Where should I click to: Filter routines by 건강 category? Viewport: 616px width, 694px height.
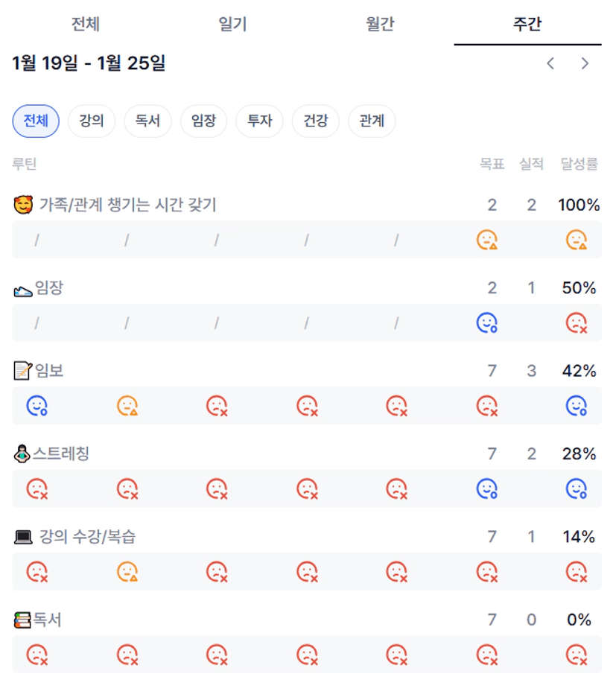click(315, 121)
